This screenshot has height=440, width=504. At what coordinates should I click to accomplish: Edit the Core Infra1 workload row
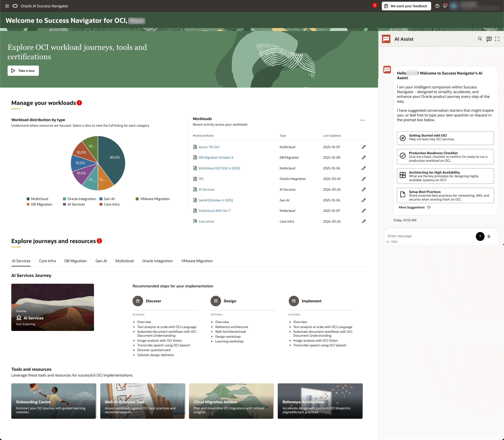pyautogui.click(x=364, y=221)
